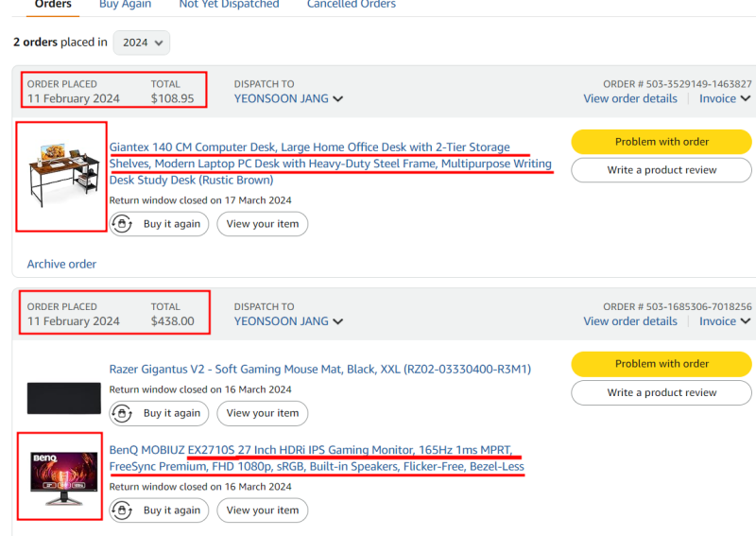Viewport: 756px width, 536px height.
Task: Write a product review for the second order
Action: point(661,392)
